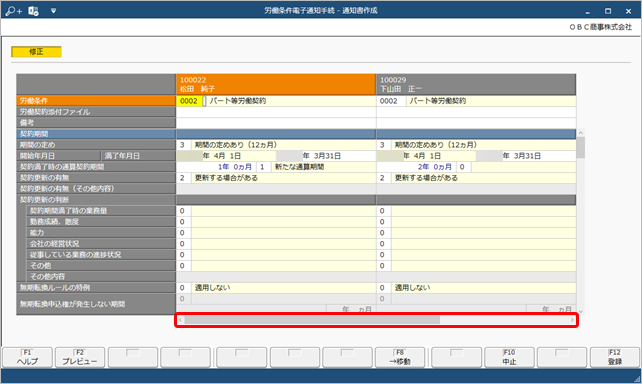Select employee column header 100029 下山田 正一
Screen dimensions: 642x384
click(x=476, y=84)
